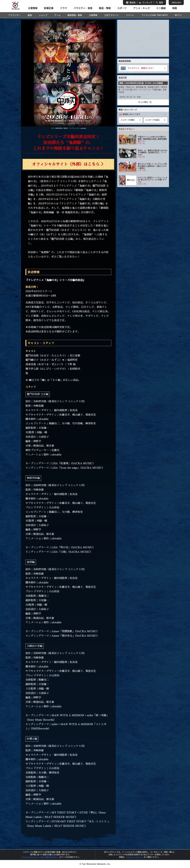This screenshot has width=190, height=868.
Task: Click the envelope icon next to 毎回楽しみにしてます
Action: (120, 114)
